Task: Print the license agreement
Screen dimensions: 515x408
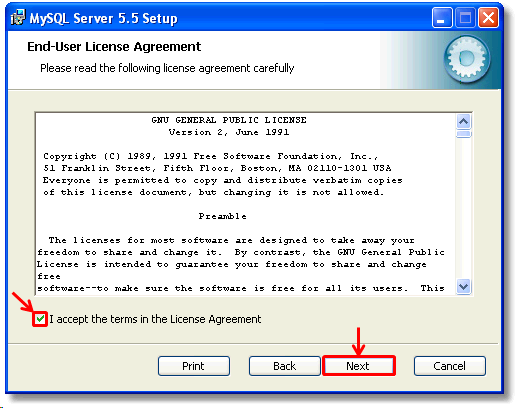Action: click(x=194, y=366)
